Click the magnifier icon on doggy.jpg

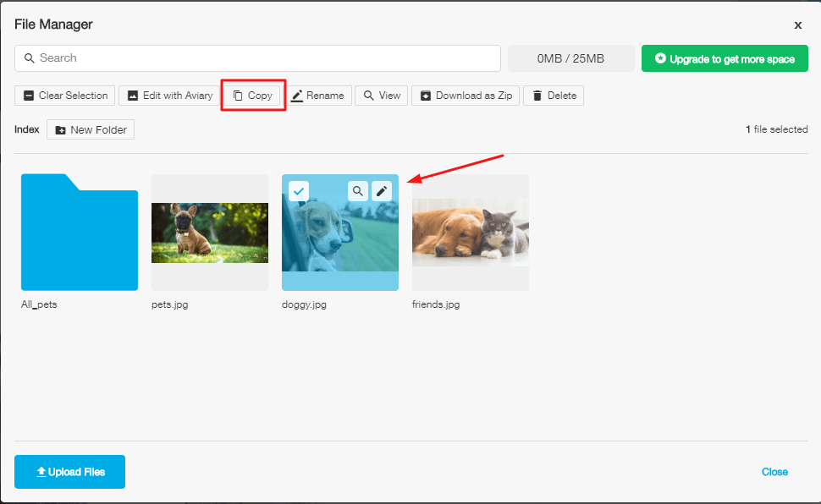point(358,192)
